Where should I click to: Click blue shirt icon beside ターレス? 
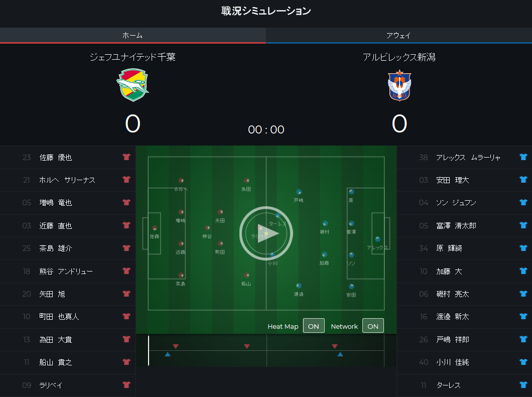[523, 385]
